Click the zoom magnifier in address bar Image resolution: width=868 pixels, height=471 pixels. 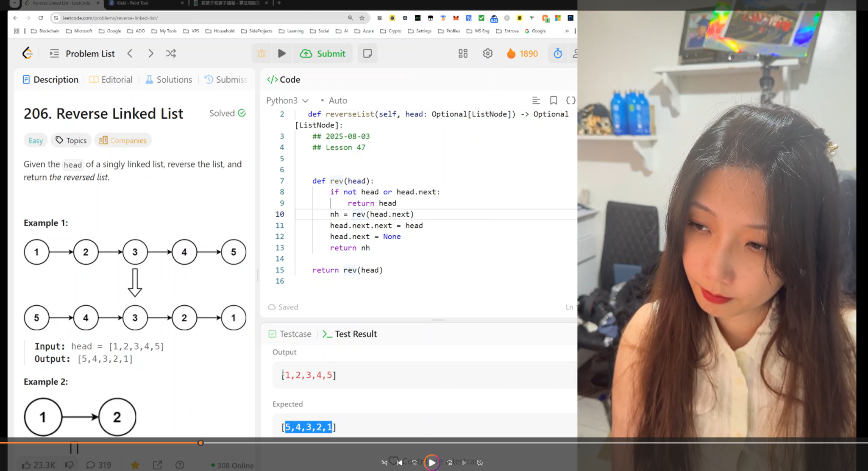pos(351,18)
